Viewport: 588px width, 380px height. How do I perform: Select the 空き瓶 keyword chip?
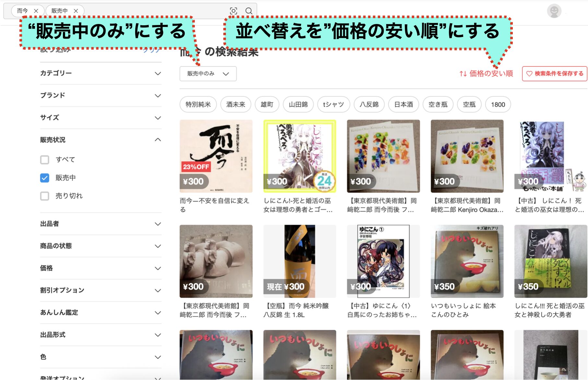[x=438, y=104]
